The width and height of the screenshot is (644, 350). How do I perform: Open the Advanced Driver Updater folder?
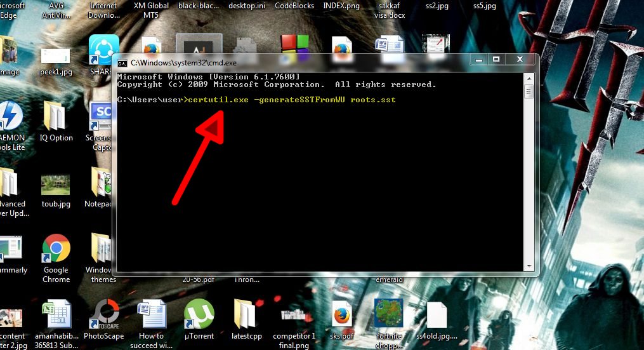pos(9,182)
